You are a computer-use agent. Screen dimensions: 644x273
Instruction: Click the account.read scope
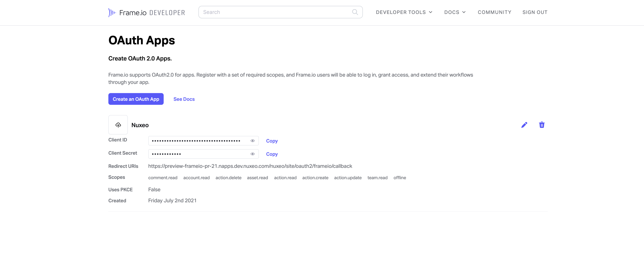(196, 178)
